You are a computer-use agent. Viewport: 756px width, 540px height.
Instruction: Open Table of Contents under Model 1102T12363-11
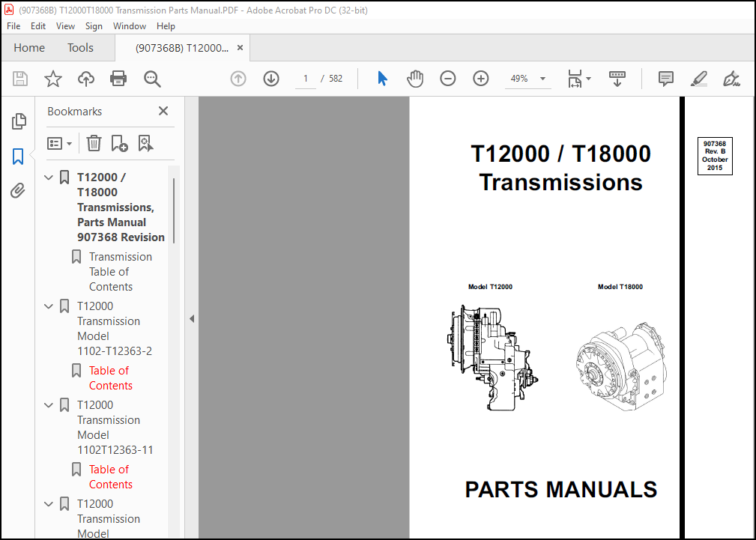(110, 477)
